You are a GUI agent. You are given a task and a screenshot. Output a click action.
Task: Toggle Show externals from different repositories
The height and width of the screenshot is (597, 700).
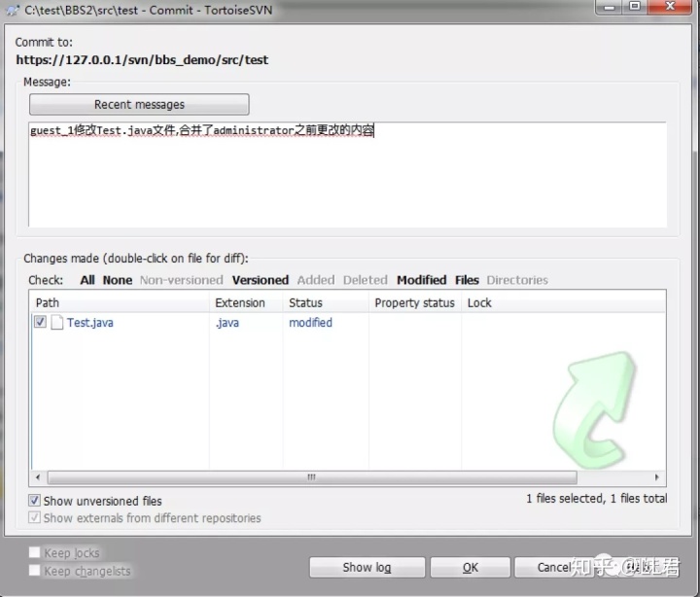[x=35, y=518]
